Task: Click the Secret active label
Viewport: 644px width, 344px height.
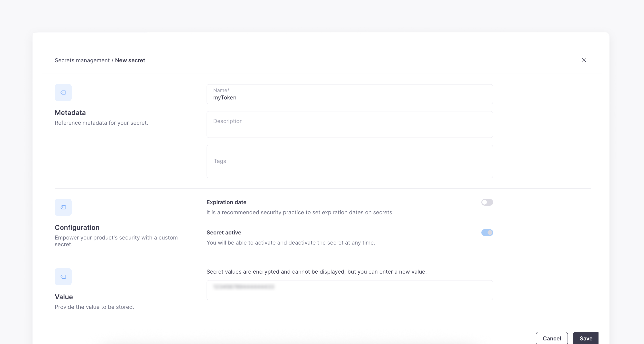Action: pos(224,233)
